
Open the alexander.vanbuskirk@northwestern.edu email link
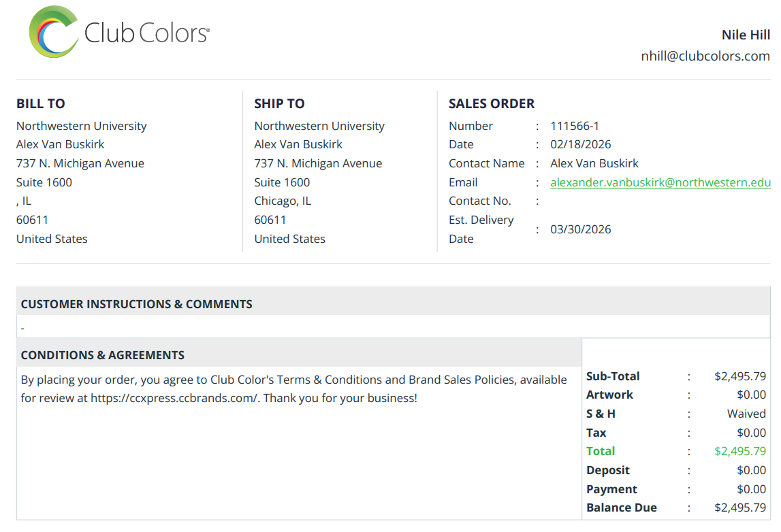coord(660,182)
